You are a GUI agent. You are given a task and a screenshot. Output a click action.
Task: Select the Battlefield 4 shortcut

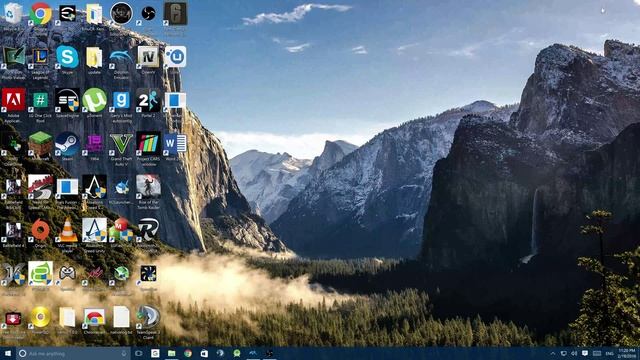click(13, 230)
